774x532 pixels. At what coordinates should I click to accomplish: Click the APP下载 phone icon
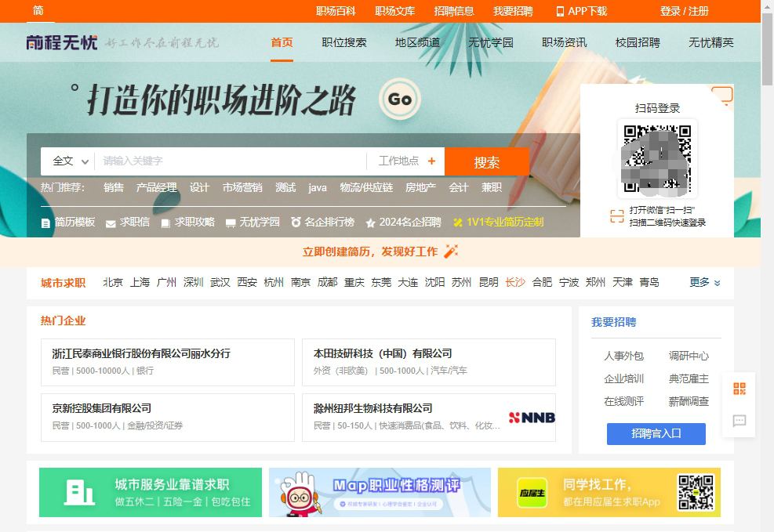click(560, 11)
